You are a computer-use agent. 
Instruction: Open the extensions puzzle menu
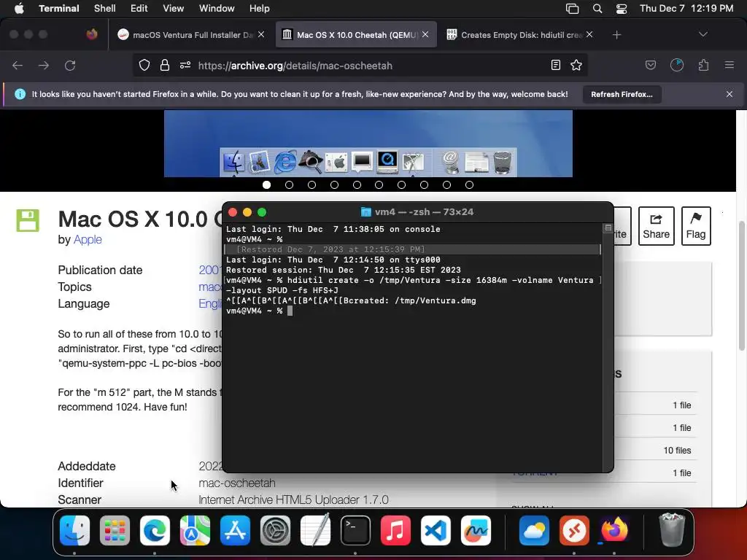pos(703,65)
